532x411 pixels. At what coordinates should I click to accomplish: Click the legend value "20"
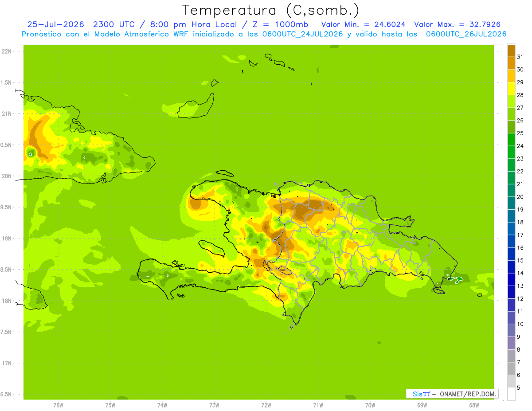[x=520, y=196]
